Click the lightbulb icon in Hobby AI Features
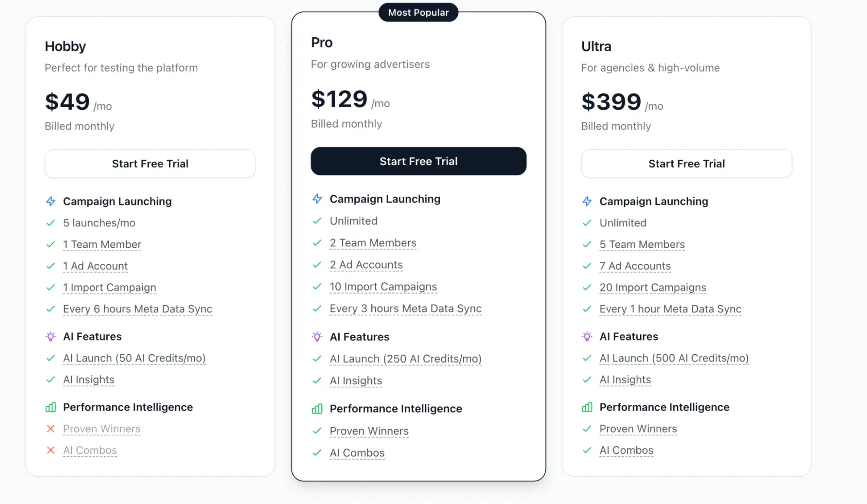This screenshot has height=504, width=867. pyautogui.click(x=51, y=337)
